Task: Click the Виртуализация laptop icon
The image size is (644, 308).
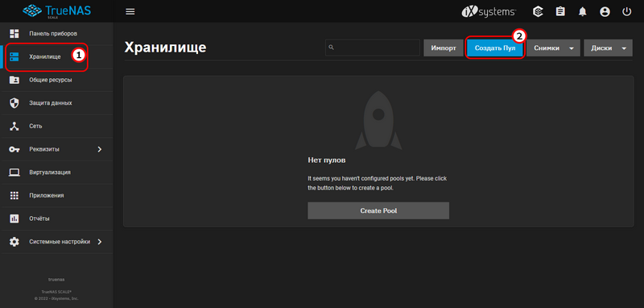Action: (14, 173)
